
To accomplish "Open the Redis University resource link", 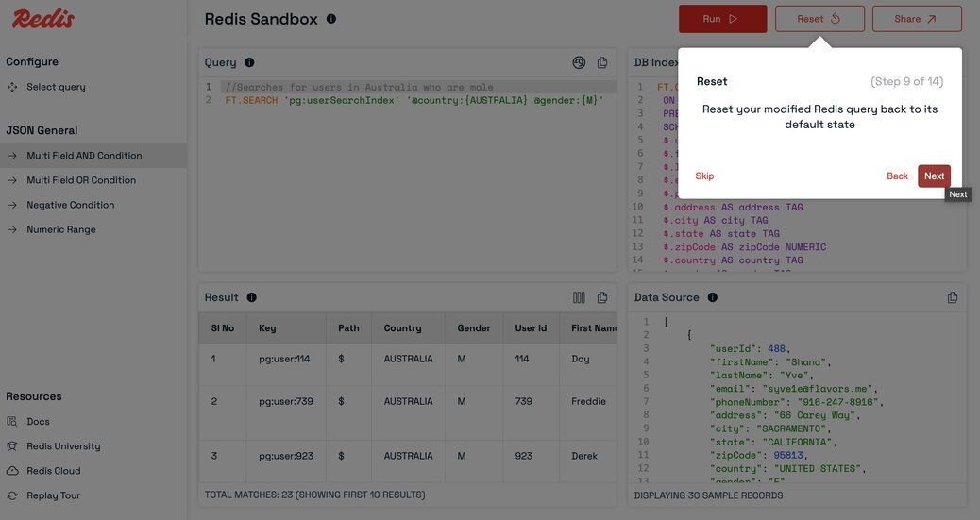I will click(x=63, y=446).
